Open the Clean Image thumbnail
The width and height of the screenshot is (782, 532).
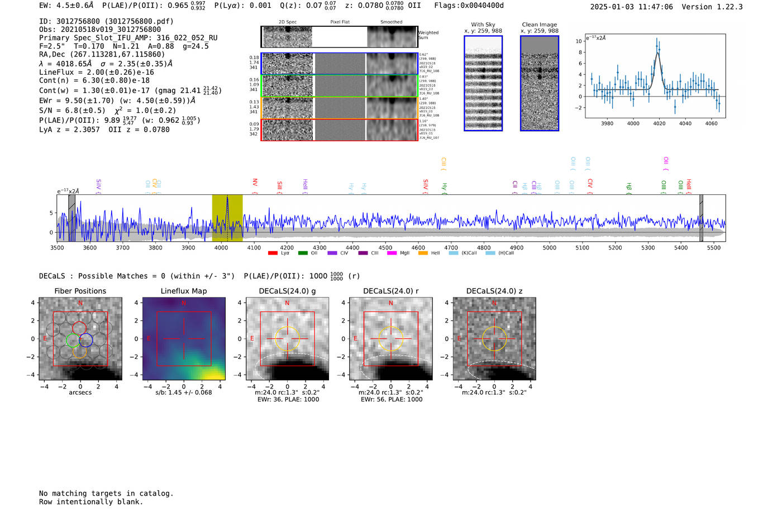[x=540, y=83]
